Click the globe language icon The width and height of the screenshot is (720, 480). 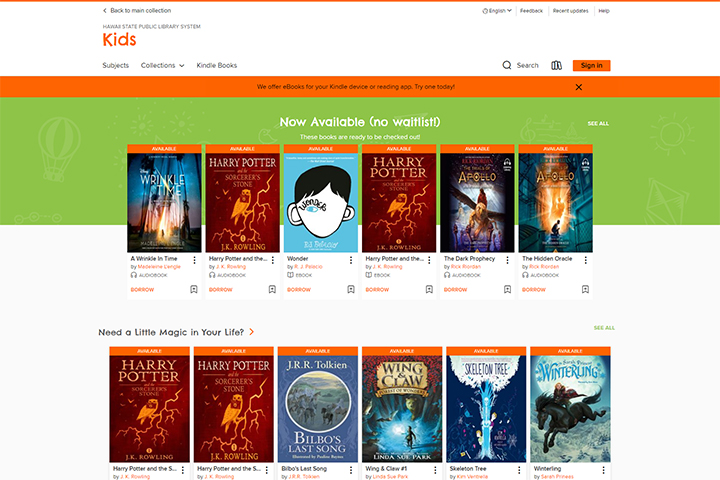(x=485, y=11)
